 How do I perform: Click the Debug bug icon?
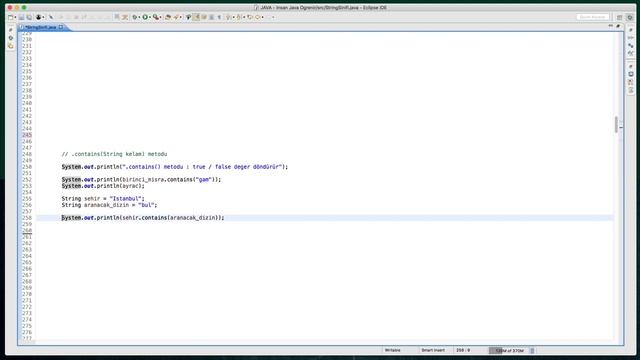click(x=134, y=17)
